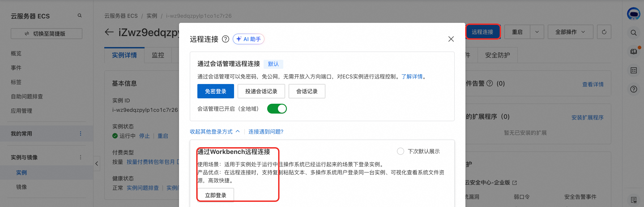Open the AI assistant robot avatar top right
Viewport: 644px width, 207px height.
pyautogui.click(x=634, y=14)
